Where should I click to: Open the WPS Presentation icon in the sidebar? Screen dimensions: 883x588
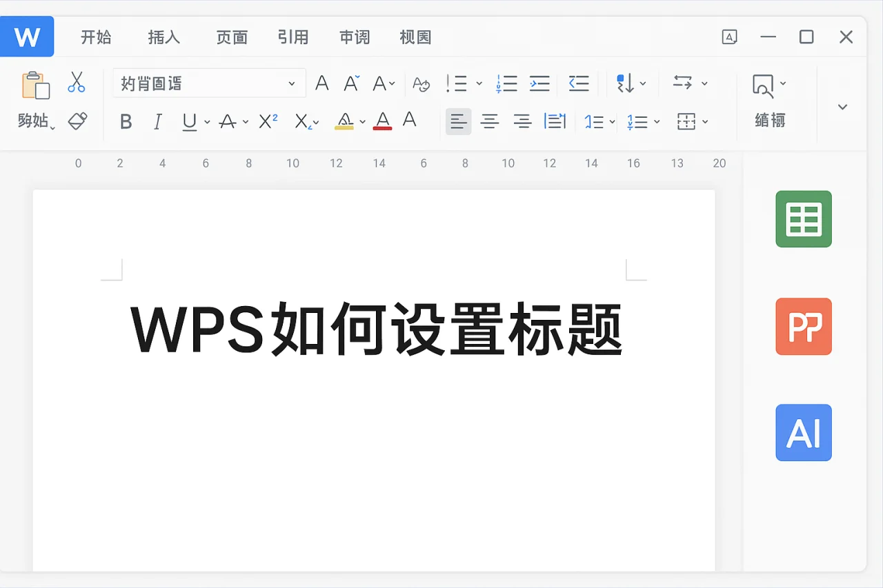tap(803, 327)
